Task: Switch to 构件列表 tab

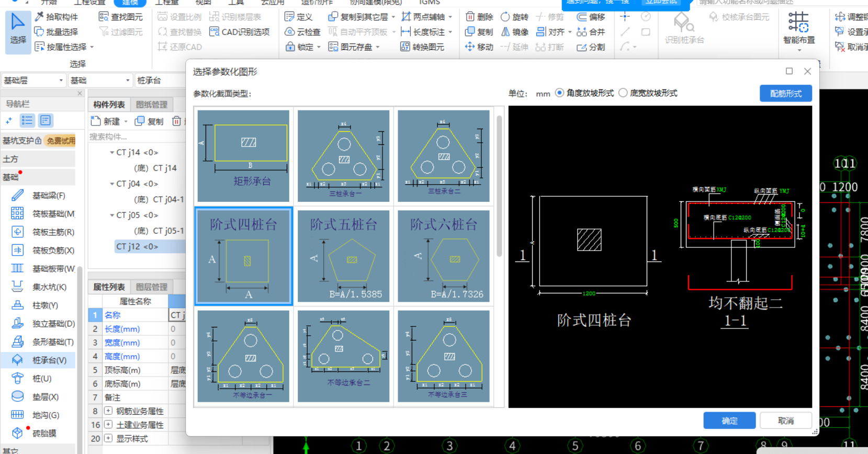Action: pyautogui.click(x=109, y=105)
